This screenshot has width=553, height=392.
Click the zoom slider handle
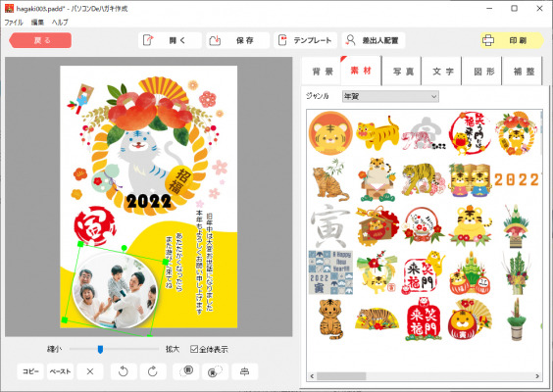[101, 349]
